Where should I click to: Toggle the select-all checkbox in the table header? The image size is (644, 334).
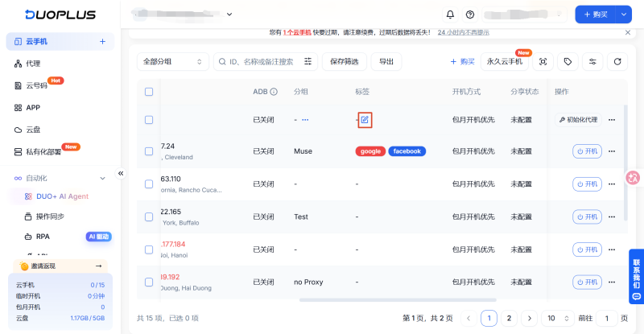click(149, 92)
